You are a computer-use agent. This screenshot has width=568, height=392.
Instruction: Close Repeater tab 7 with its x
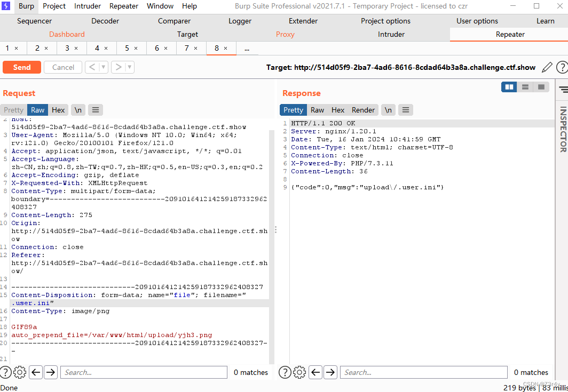[x=195, y=48]
